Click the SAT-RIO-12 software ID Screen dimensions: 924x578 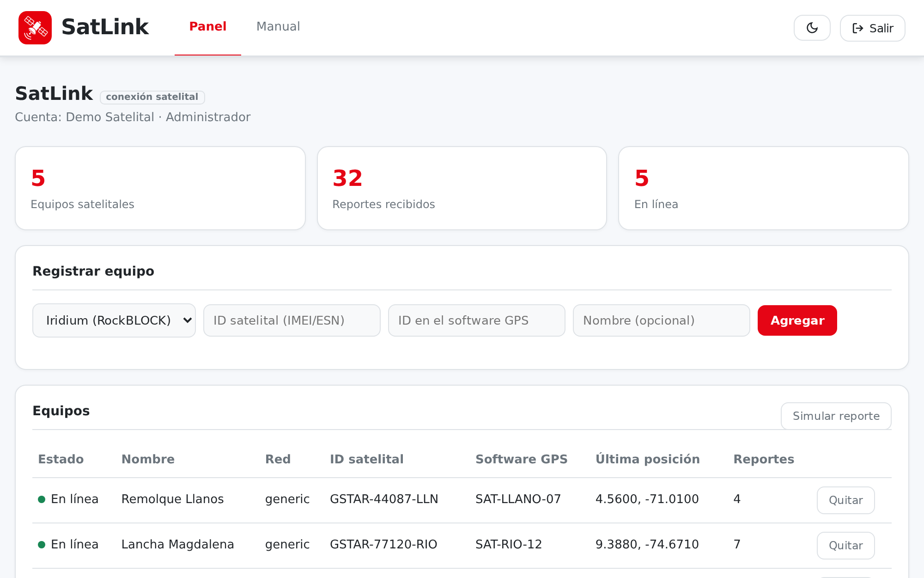pyautogui.click(x=509, y=544)
